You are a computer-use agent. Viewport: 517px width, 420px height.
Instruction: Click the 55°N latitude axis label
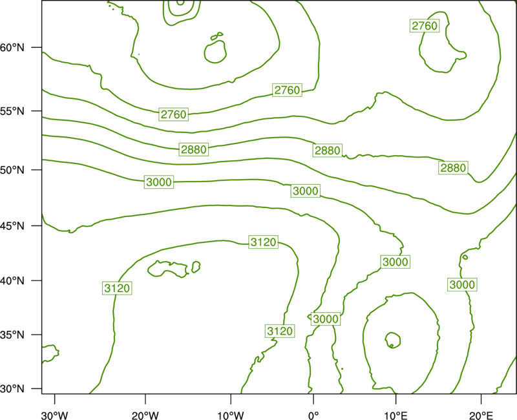click(12, 111)
